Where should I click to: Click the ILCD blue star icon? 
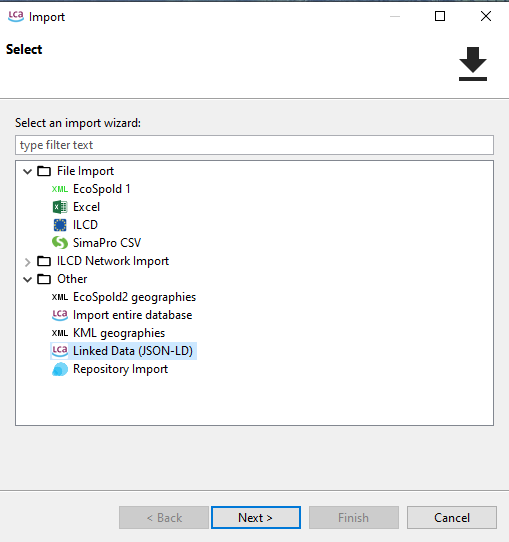60,225
